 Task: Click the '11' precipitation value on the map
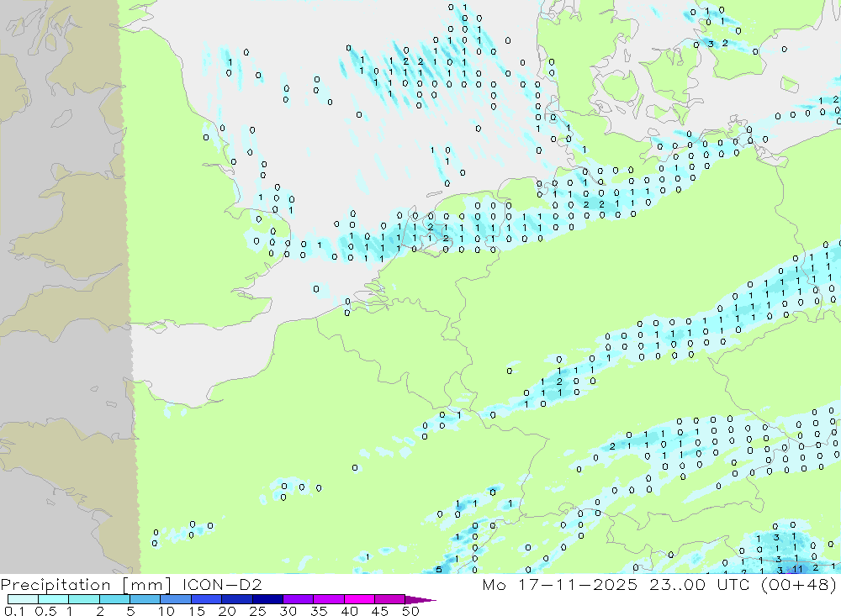click(797, 569)
